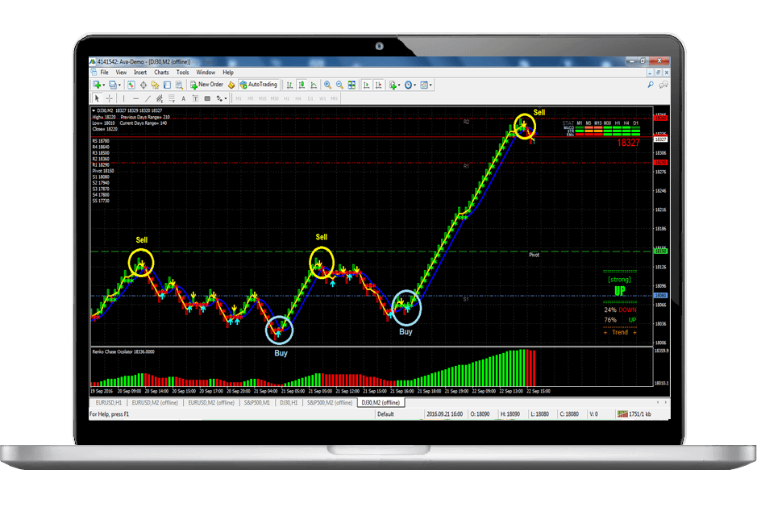Select the Draw Horizontal Line tool
Viewport: 757px width, 532px height.
(135, 98)
